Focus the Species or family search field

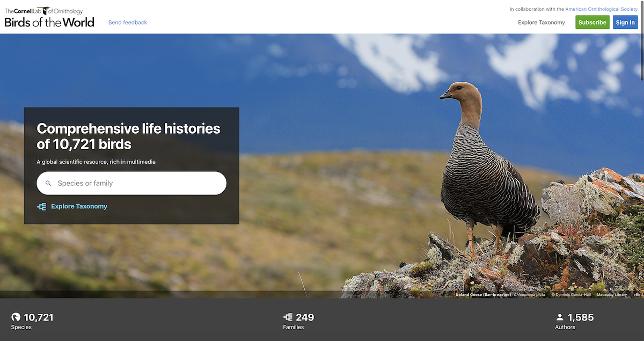[x=131, y=183]
